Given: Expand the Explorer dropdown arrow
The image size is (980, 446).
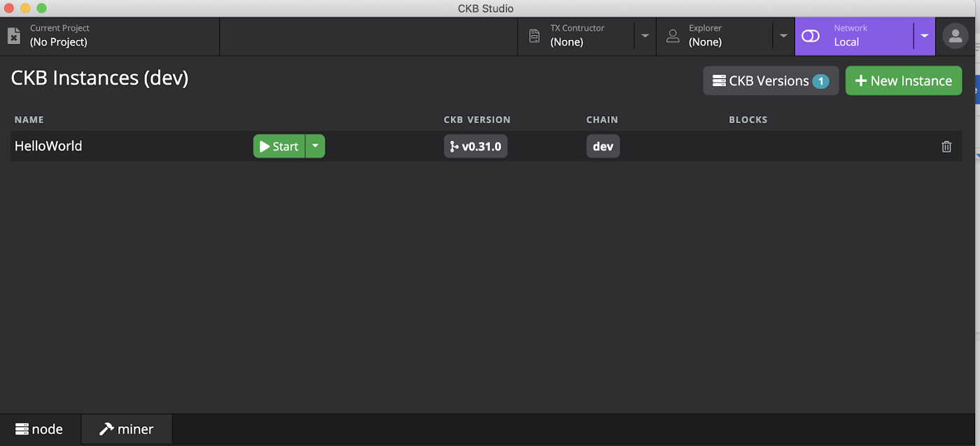Looking at the screenshot, I should pos(783,36).
